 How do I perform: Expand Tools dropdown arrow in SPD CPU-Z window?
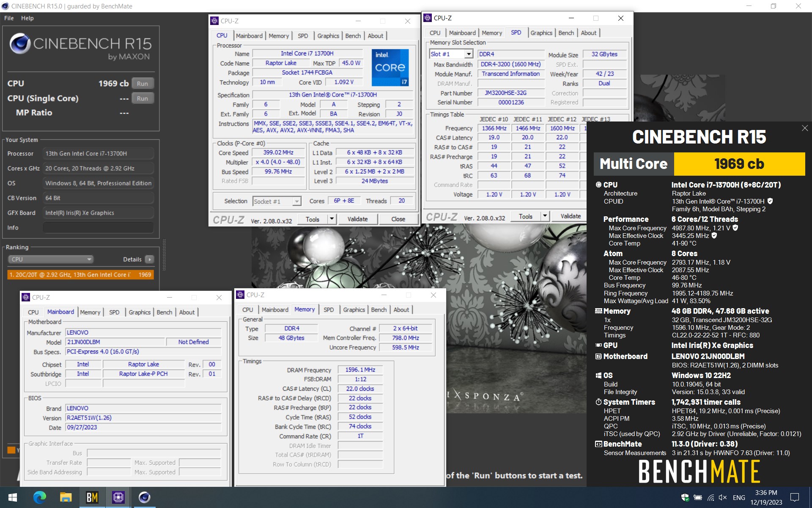tap(545, 216)
